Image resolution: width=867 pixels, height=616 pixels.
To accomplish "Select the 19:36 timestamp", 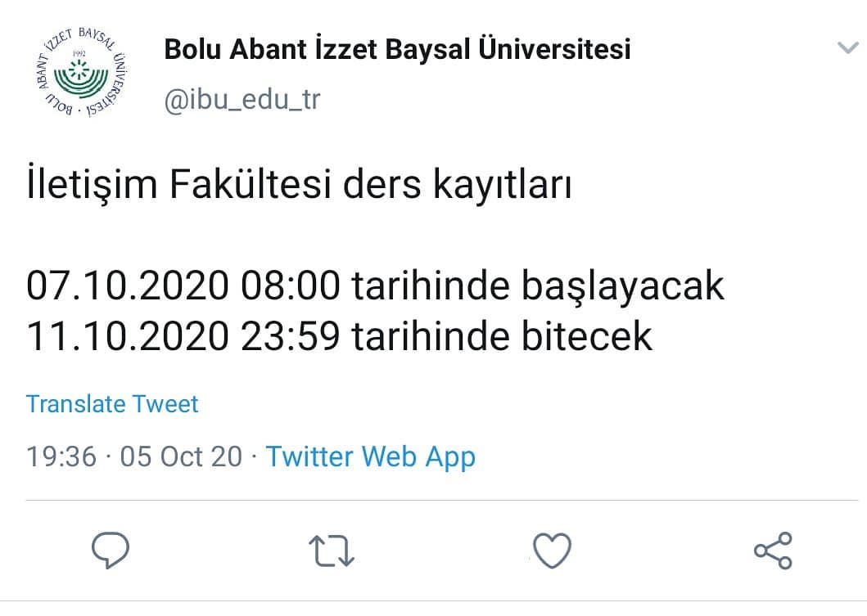I will point(61,457).
